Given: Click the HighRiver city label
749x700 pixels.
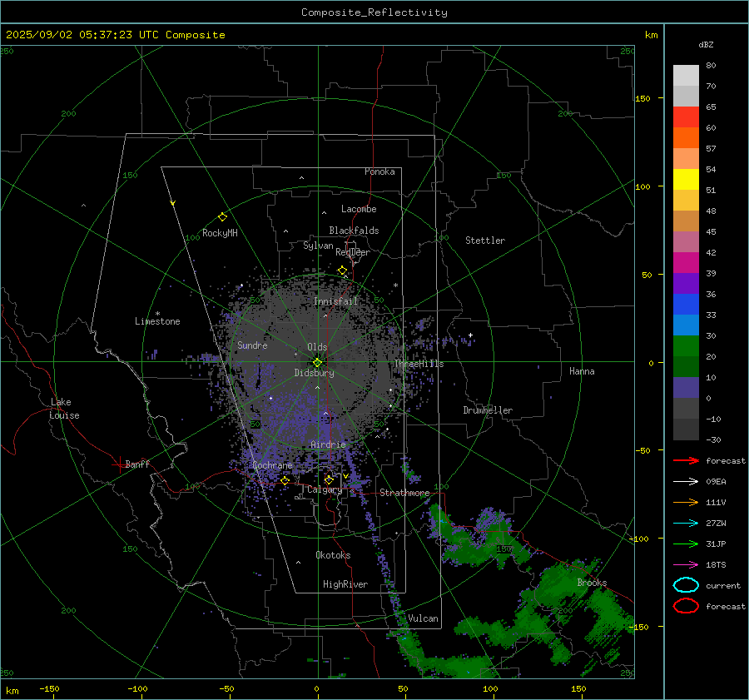Looking at the screenshot, I should coord(345,584).
